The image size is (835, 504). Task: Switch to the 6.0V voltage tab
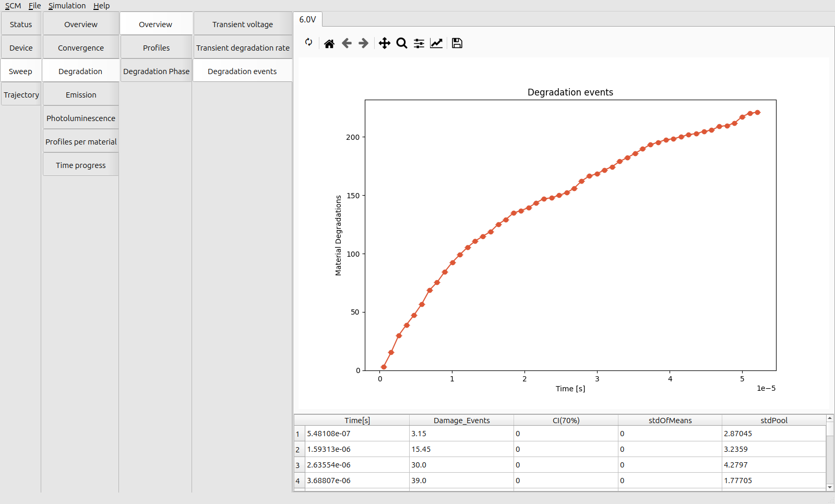pyautogui.click(x=307, y=19)
